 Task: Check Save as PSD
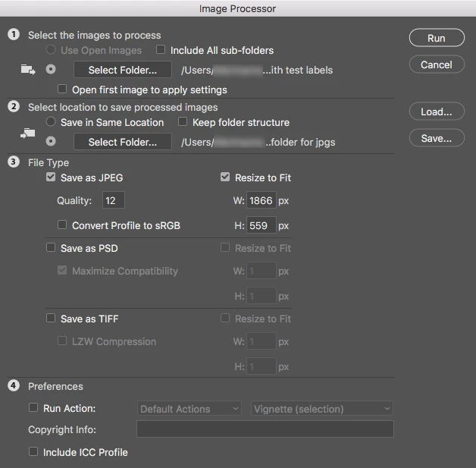51,247
